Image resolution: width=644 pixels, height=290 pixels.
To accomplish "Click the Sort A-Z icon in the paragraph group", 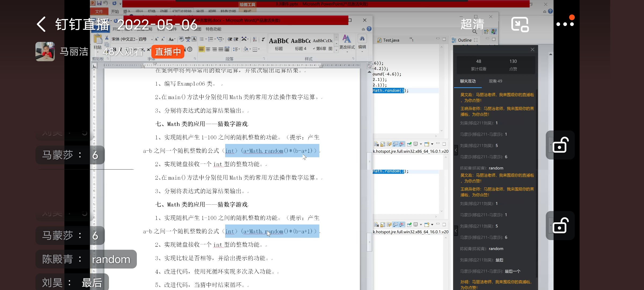I will tap(255, 39).
